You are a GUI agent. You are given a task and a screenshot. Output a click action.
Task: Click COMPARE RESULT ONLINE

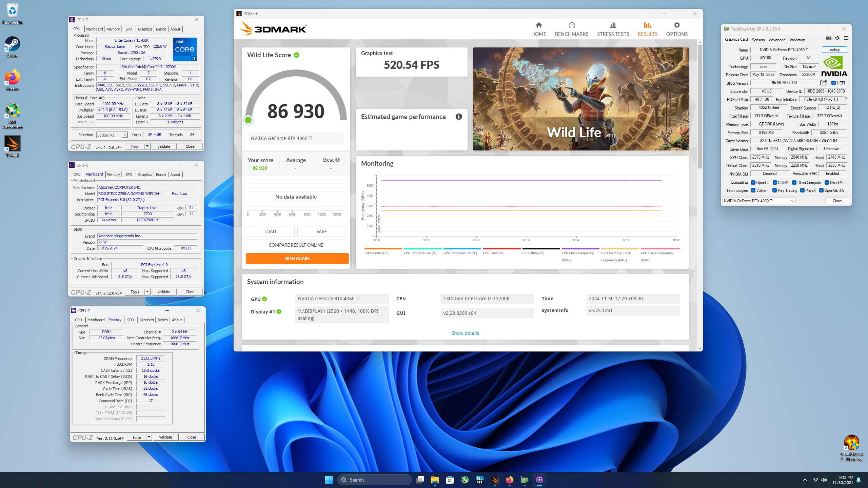point(296,245)
